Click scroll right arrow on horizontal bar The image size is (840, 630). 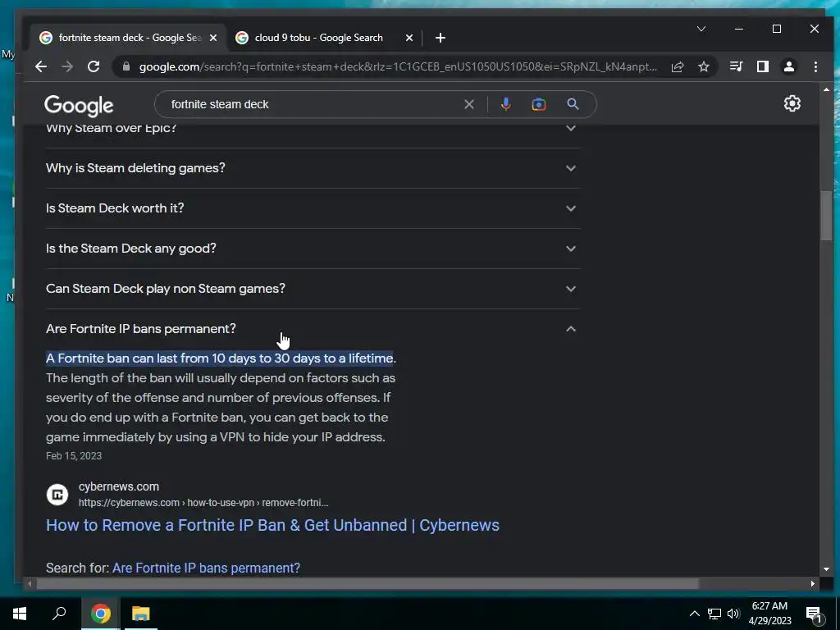pos(812,583)
